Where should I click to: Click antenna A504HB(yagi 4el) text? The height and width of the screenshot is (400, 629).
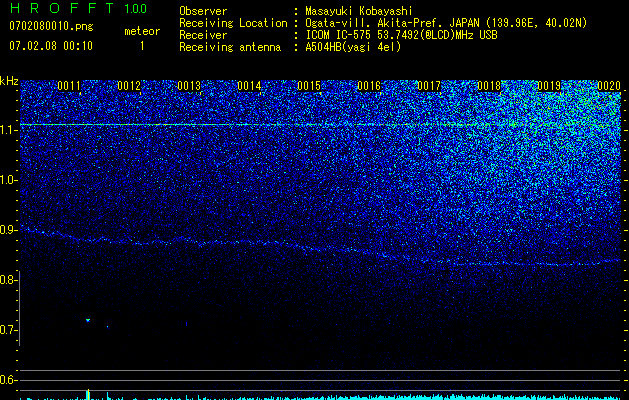coord(353,47)
